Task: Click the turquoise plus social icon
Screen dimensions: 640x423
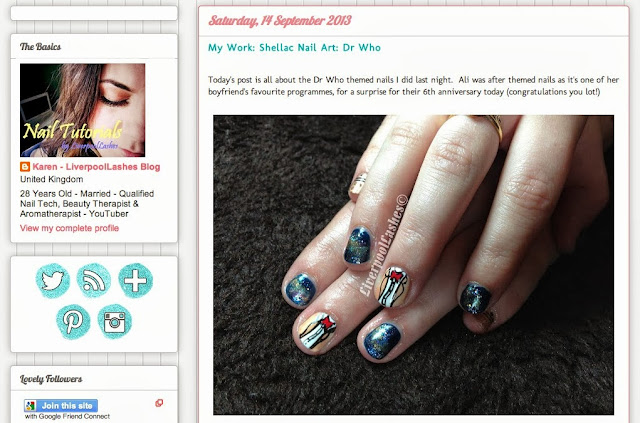Action: [136, 281]
